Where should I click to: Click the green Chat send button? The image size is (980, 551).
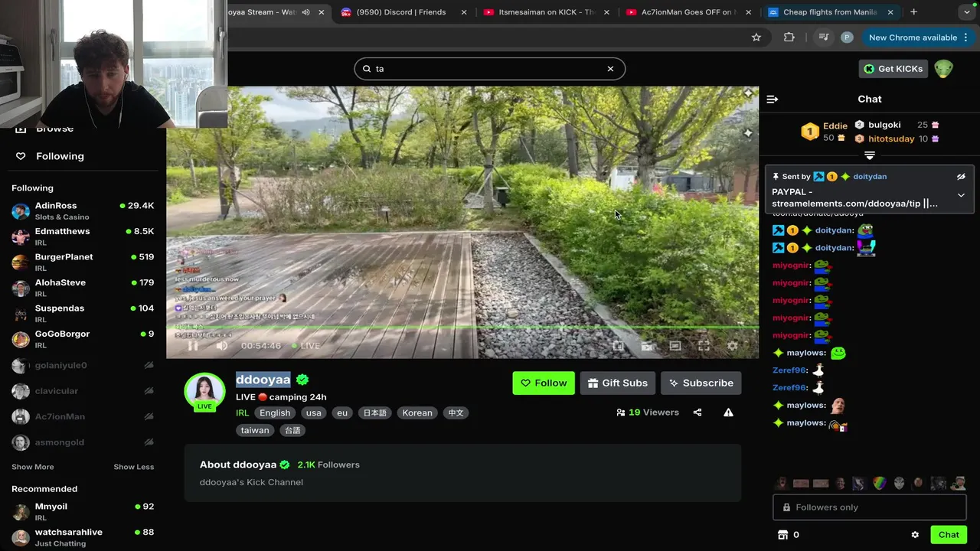tap(949, 535)
